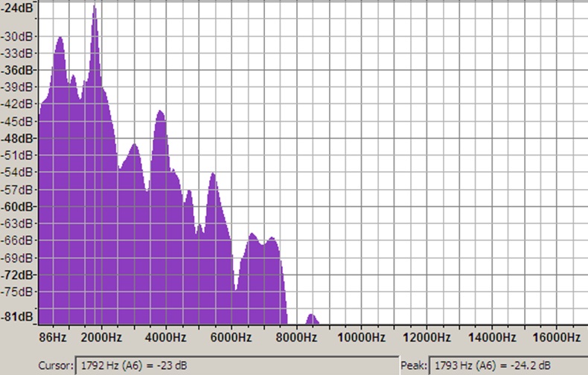This screenshot has height=375, width=588.
Task: Click the 16000Hz frequency axis label
Action: tap(556, 337)
